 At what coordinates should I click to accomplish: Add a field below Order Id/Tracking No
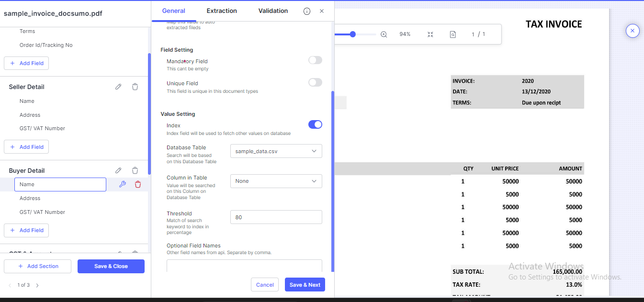point(26,63)
